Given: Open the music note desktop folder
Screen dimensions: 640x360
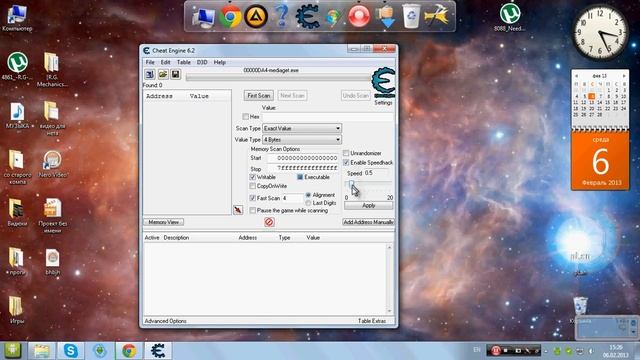Looking at the screenshot, I should 17,115.
